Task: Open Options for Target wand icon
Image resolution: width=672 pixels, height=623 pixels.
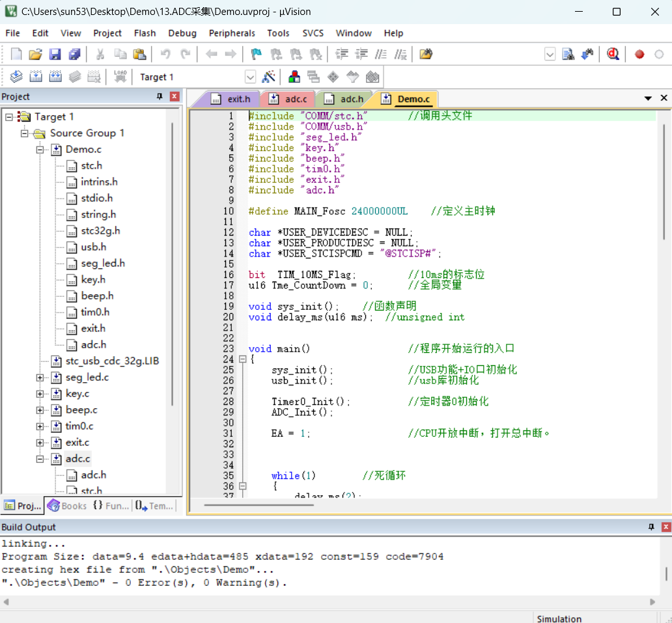Action: 269,77
